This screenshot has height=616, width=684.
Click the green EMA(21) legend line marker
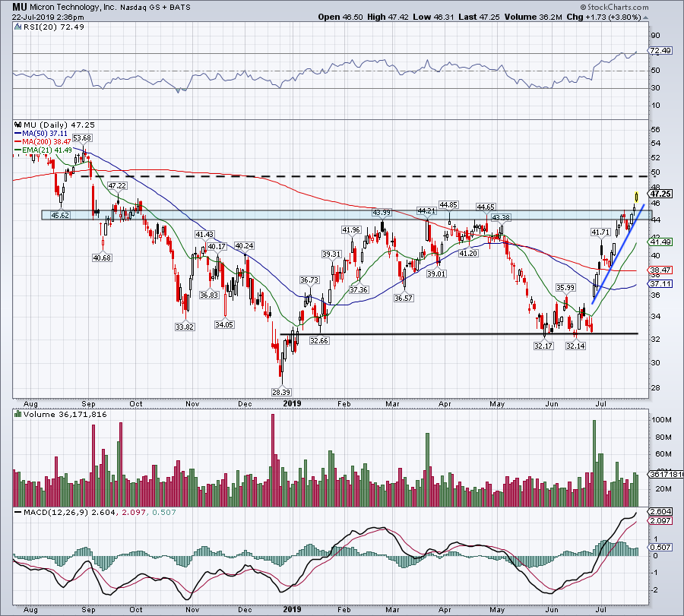click(18, 150)
